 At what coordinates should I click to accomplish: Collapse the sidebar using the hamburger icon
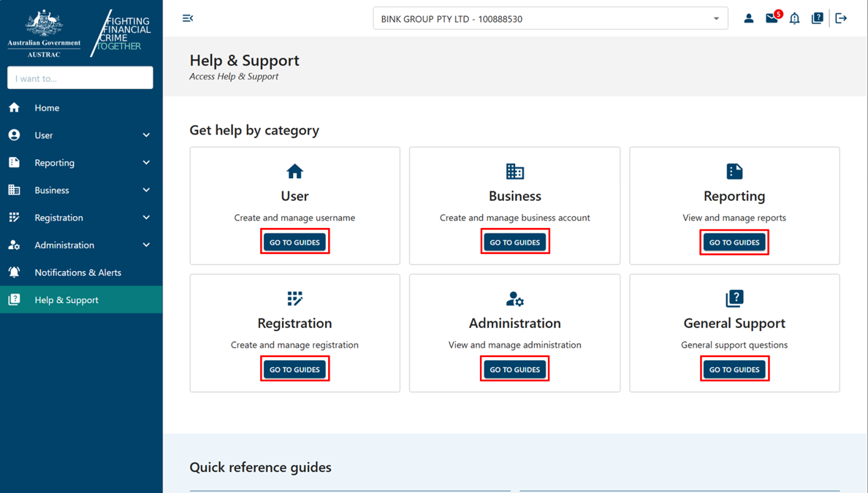pyautogui.click(x=188, y=18)
